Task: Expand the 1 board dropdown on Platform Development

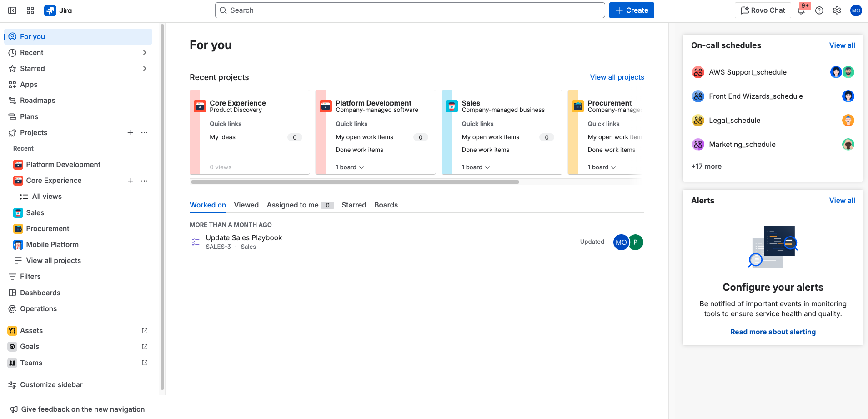Action: pyautogui.click(x=350, y=167)
